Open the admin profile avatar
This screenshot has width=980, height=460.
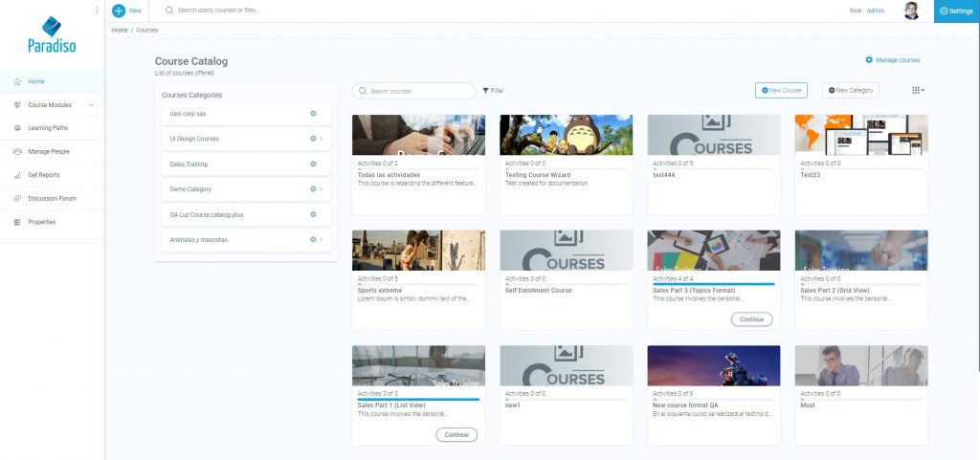[911, 11]
